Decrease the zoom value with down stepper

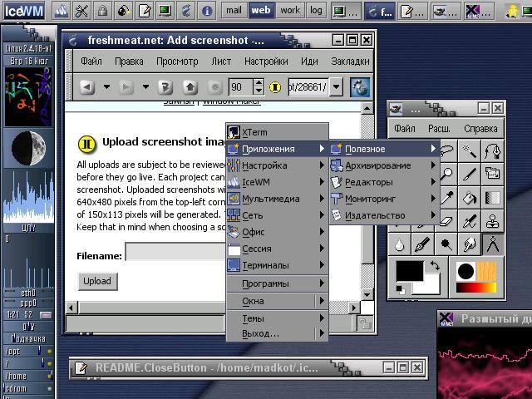click(259, 91)
